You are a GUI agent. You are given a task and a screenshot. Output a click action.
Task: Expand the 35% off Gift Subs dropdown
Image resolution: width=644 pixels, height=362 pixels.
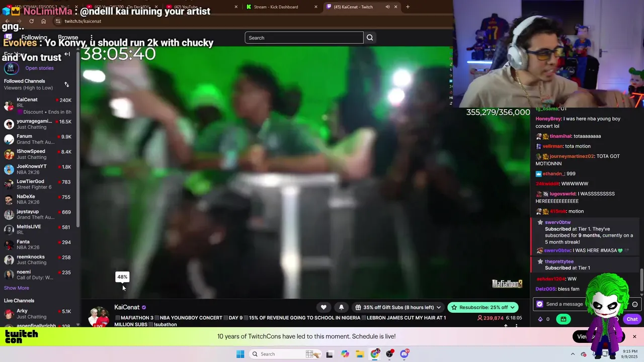[439, 307]
